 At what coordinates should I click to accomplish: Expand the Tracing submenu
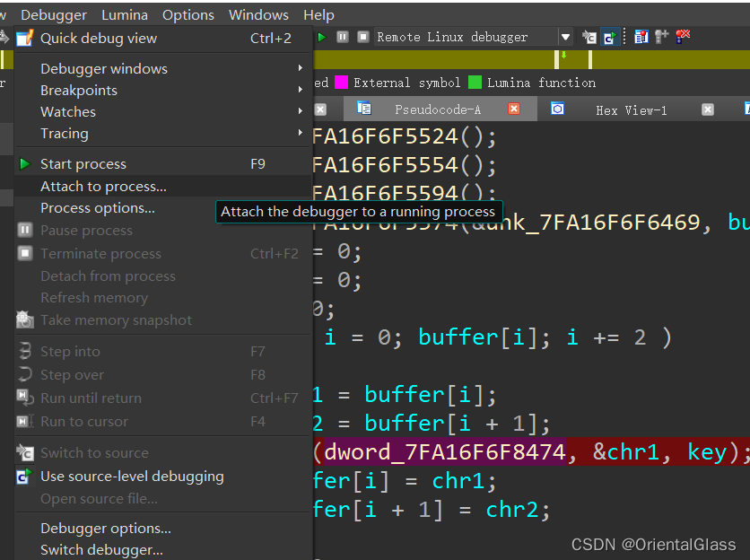click(163, 133)
